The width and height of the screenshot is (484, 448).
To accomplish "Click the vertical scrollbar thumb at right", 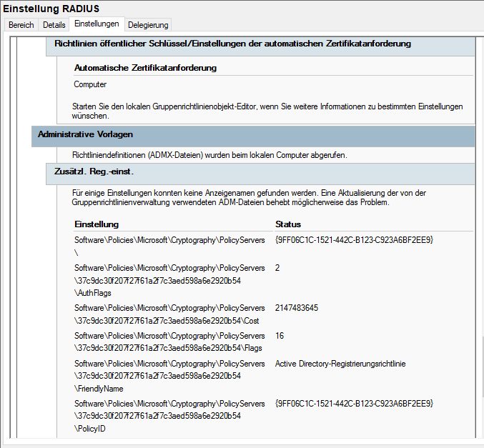I will pyautogui.click(x=483, y=367).
